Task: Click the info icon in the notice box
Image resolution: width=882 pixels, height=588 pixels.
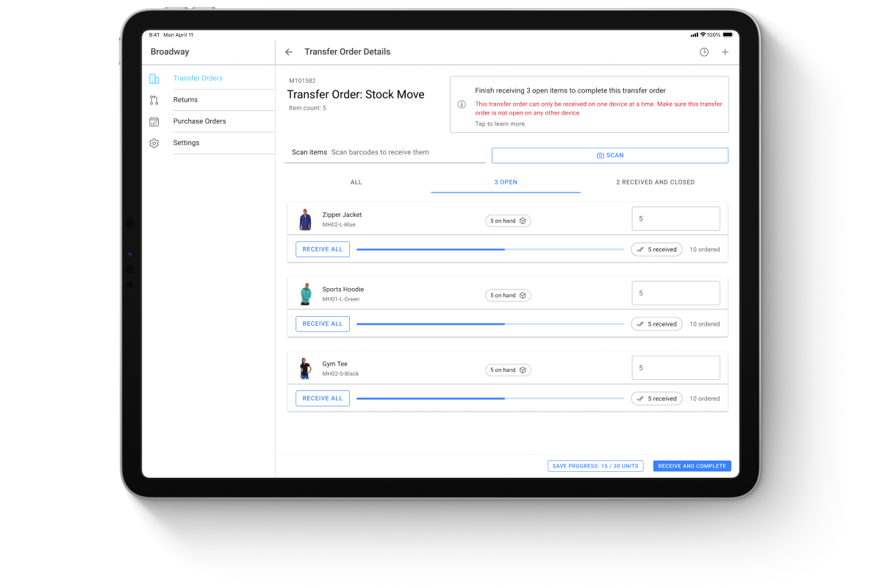Action: click(462, 104)
